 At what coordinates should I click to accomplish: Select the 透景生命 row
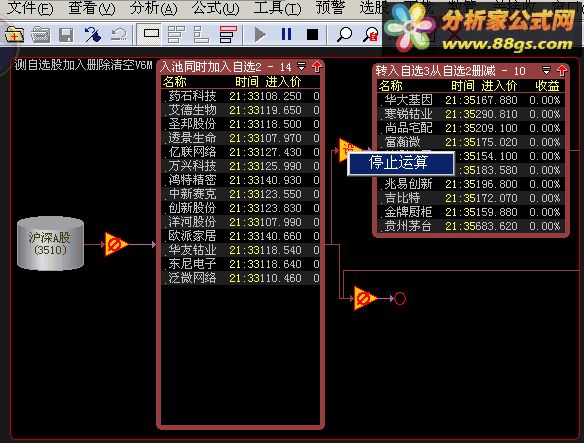[241, 138]
